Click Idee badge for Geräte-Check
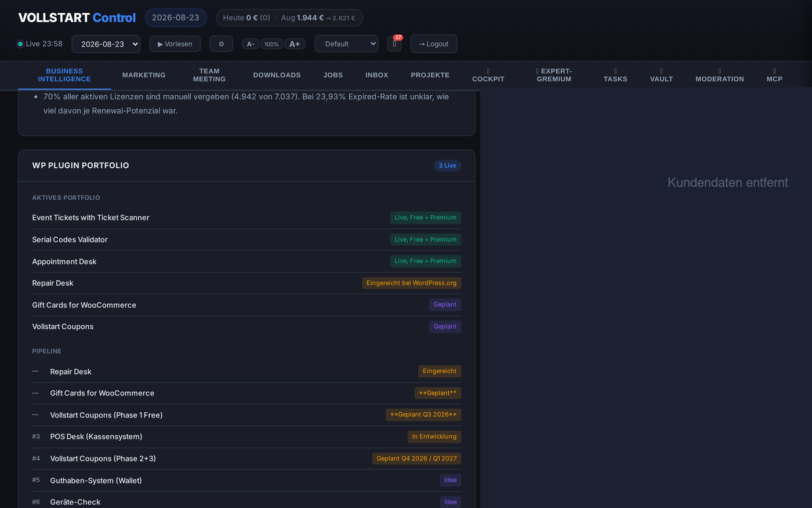 pyautogui.click(x=451, y=502)
